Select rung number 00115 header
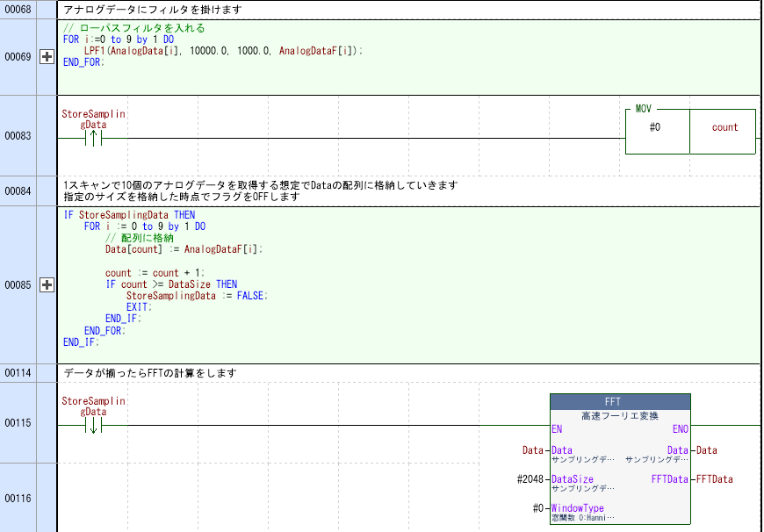Screen dimensions: 764x532 (18, 423)
